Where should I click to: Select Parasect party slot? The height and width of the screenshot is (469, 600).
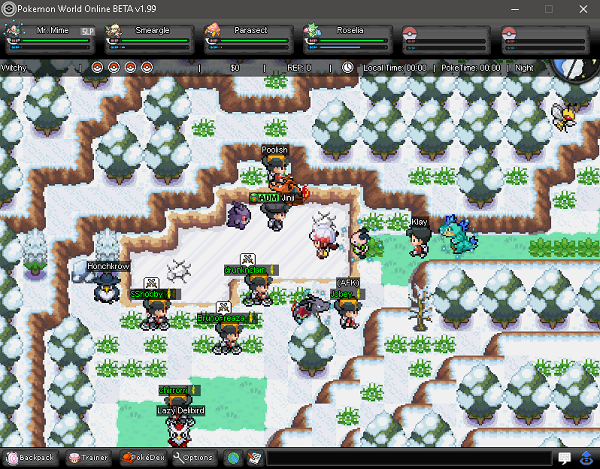(x=248, y=39)
